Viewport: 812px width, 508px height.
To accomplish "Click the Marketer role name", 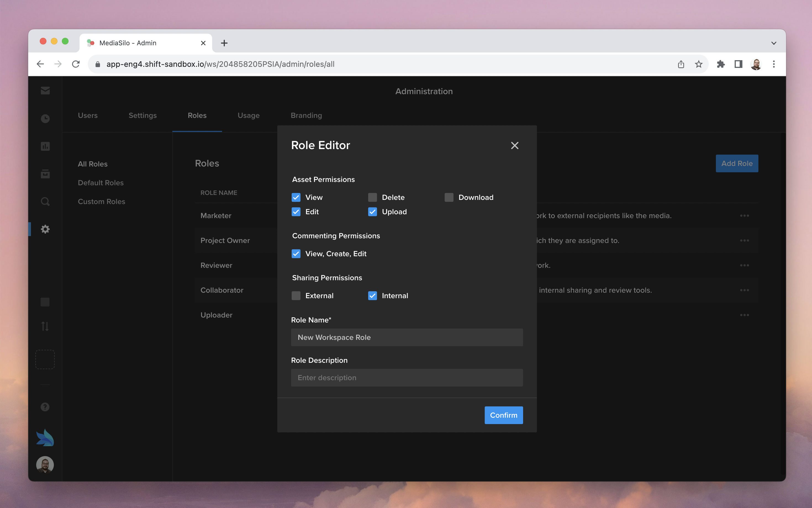I will pos(216,216).
